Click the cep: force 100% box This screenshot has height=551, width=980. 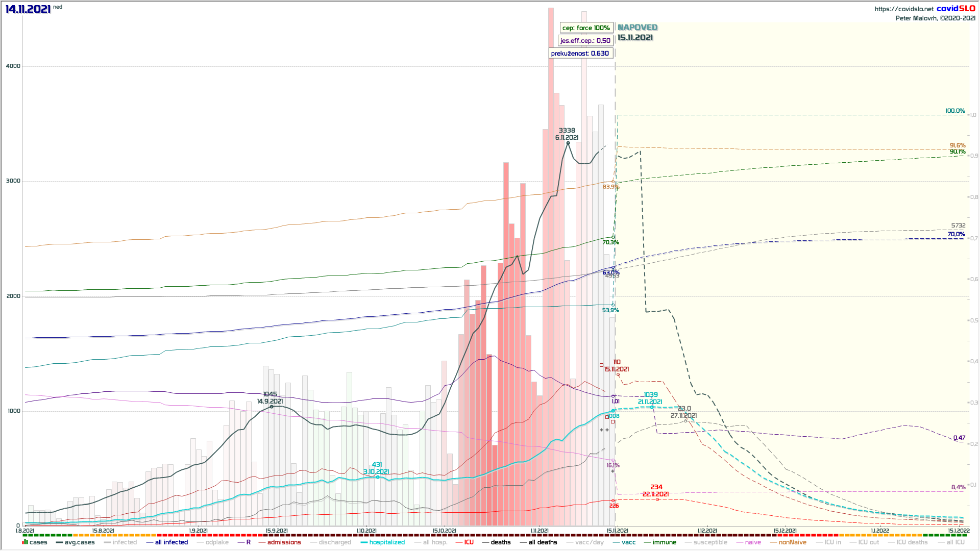(x=586, y=28)
